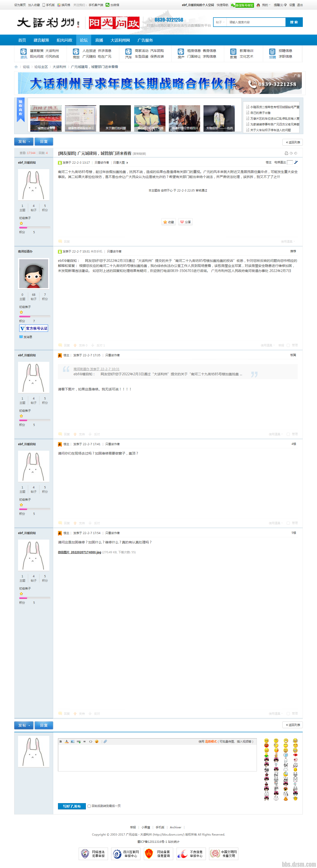Expand the 帖子 search type dropdown
Viewport: 317px width, 868px height.
click(220, 22)
